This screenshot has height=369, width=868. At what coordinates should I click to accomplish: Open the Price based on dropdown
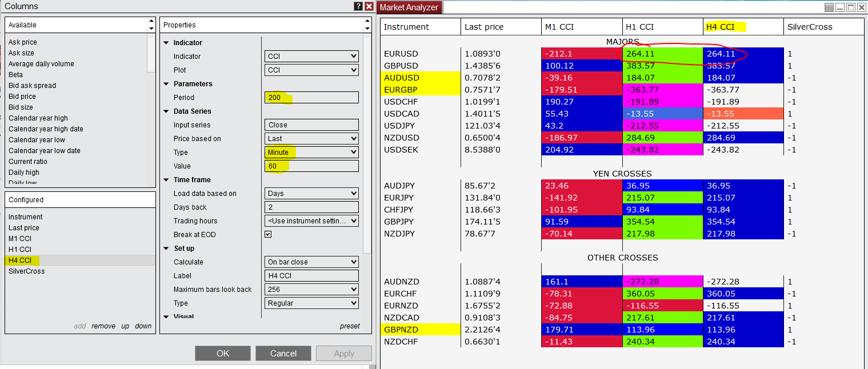click(x=312, y=139)
